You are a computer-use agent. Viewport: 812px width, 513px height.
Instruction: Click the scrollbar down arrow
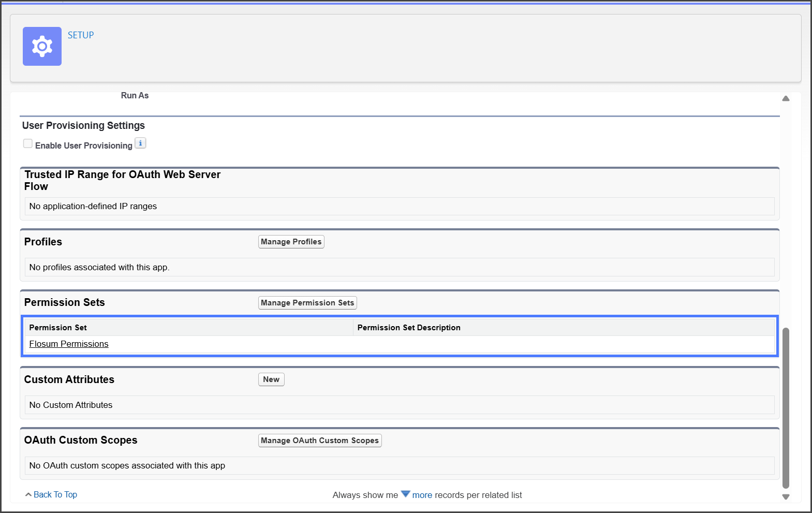click(786, 496)
